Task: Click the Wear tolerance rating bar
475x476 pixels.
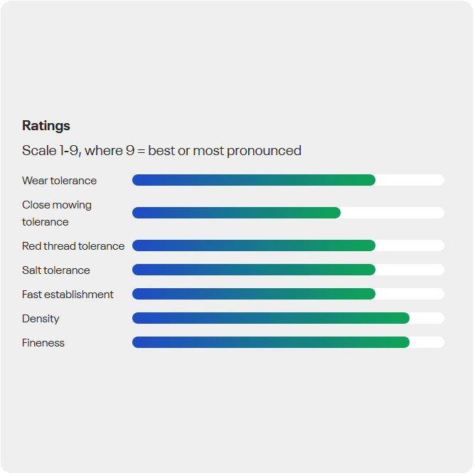Action: tap(288, 180)
